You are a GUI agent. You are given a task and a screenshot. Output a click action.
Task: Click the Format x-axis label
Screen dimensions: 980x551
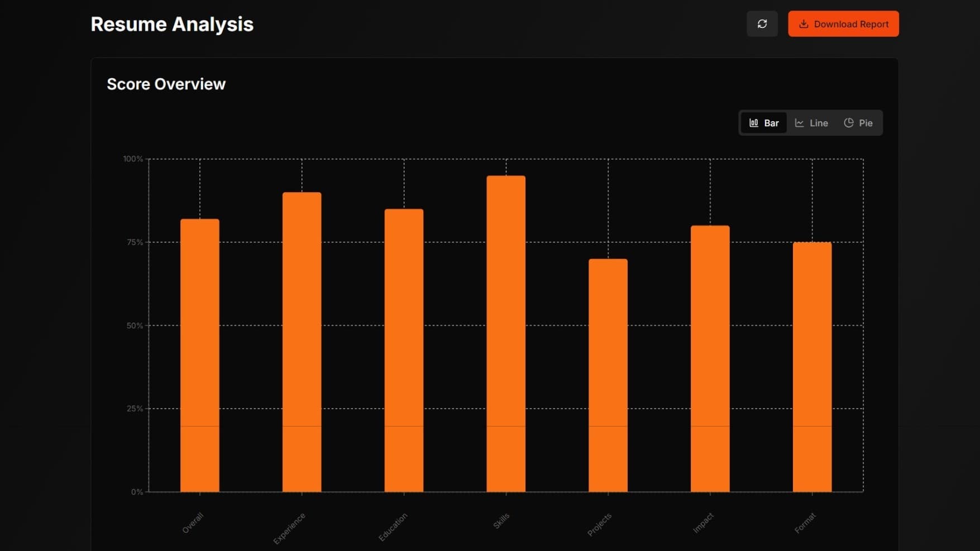[805, 523]
